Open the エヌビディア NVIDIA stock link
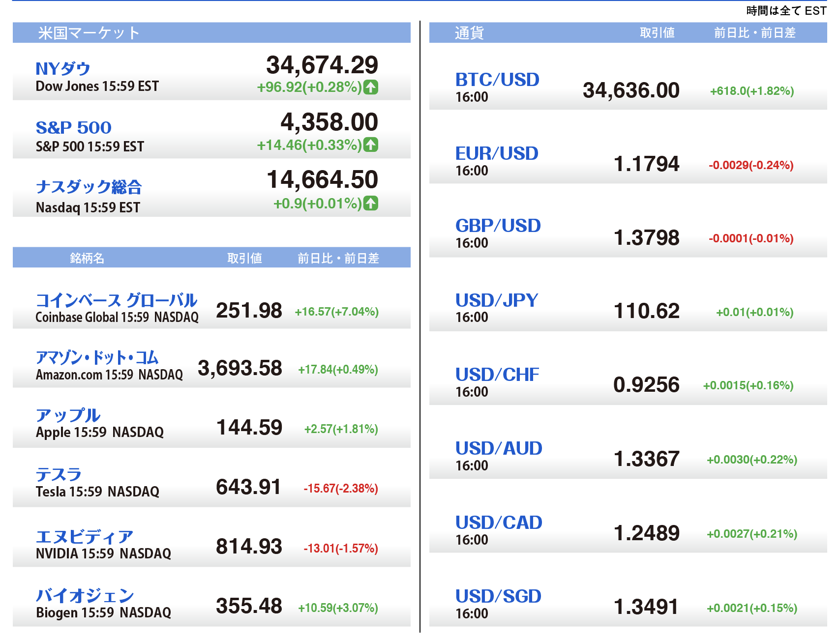The height and width of the screenshot is (640, 840). tap(85, 537)
